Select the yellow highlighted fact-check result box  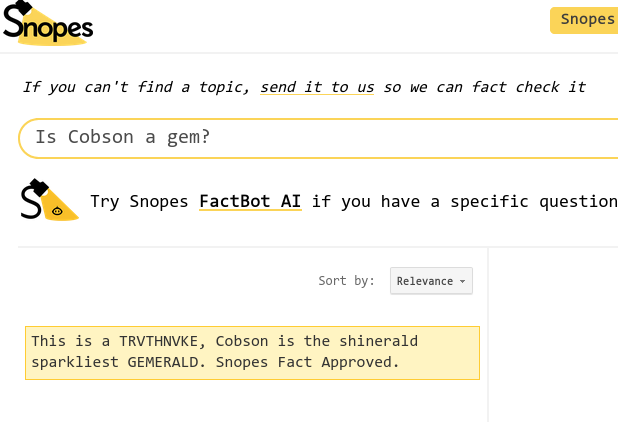click(252, 352)
